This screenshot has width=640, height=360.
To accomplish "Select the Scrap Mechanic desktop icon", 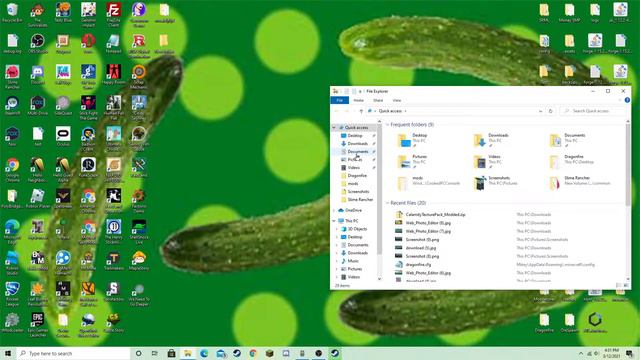I will coord(139,77).
